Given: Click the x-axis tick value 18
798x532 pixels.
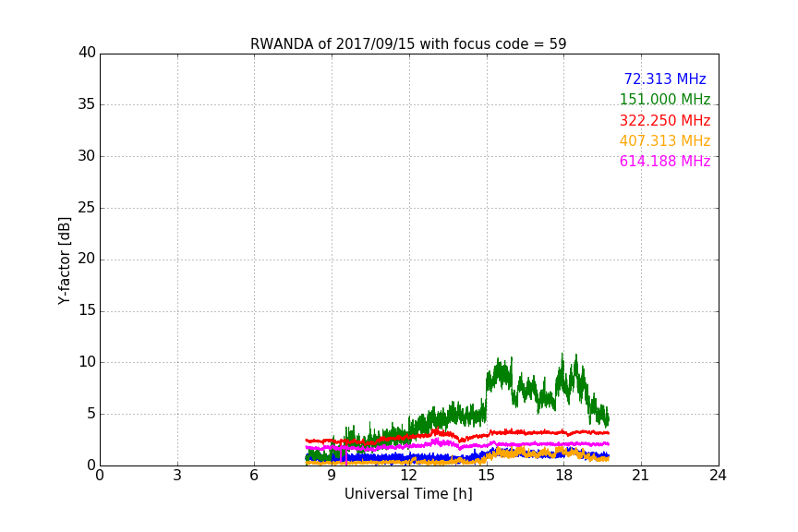Looking at the screenshot, I should [x=563, y=476].
